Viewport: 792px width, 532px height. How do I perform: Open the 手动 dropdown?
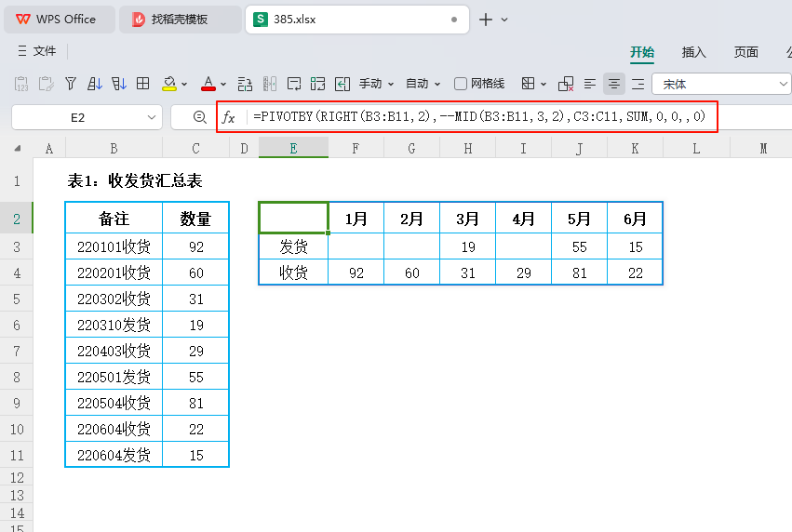pyautogui.click(x=376, y=84)
